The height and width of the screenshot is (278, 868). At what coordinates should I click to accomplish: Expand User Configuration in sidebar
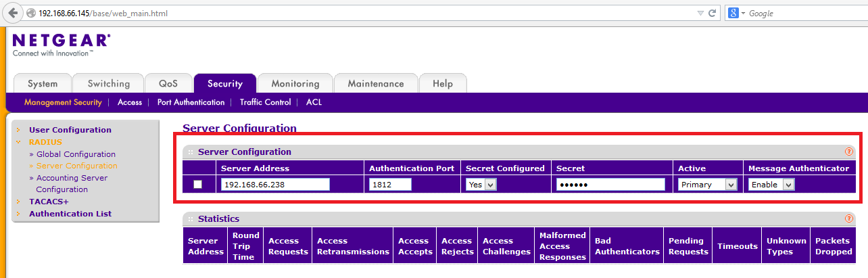70,130
